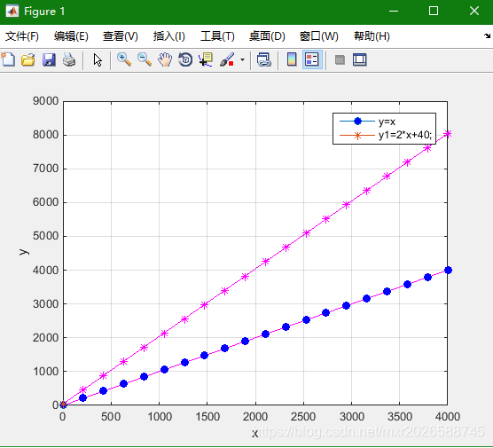The height and width of the screenshot is (448, 493).
Task: Minimize the Figure 1 window
Action: coord(394,12)
